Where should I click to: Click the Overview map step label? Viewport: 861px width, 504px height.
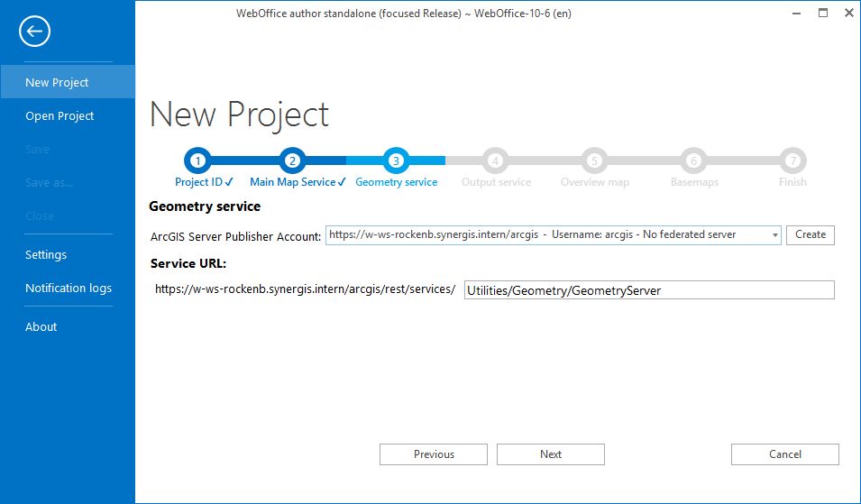click(x=595, y=182)
